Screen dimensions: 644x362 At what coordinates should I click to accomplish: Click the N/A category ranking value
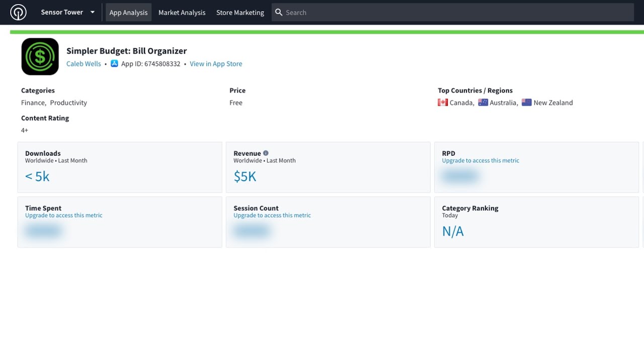tap(453, 231)
